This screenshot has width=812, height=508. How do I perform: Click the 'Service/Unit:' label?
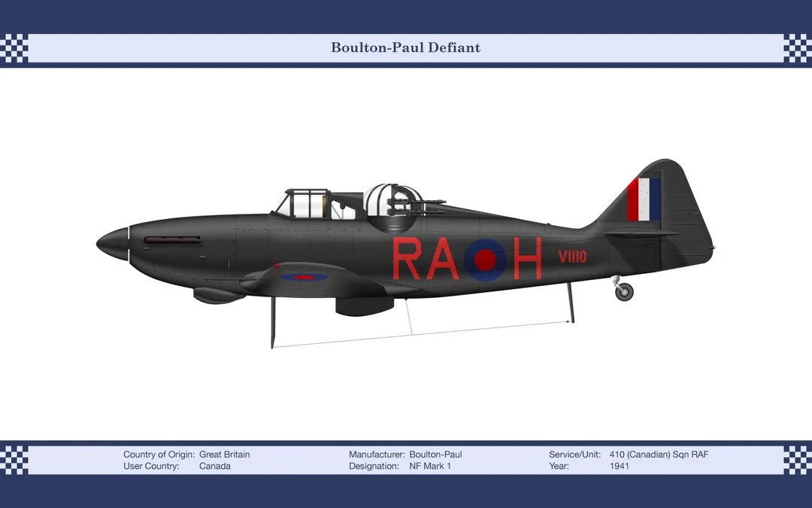(x=575, y=455)
